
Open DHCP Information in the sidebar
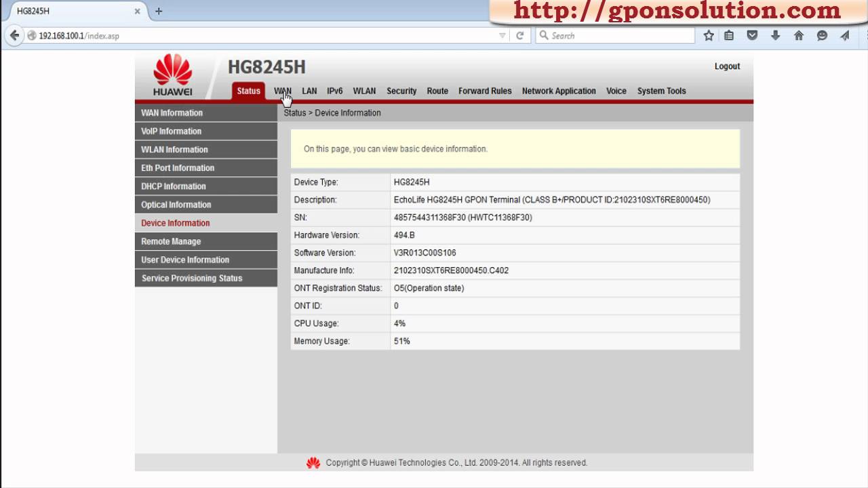point(206,186)
